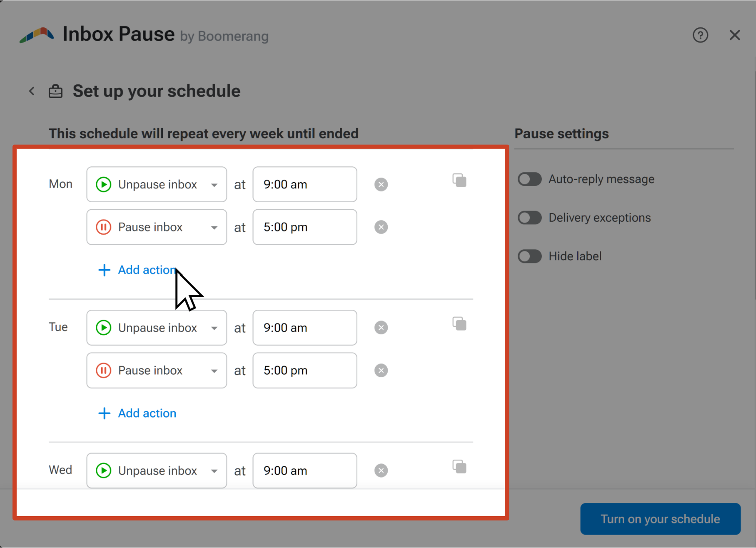Viewport: 756px width, 548px height.
Task: Open Tuesday's Unpause inbox dropdown
Action: click(x=157, y=328)
